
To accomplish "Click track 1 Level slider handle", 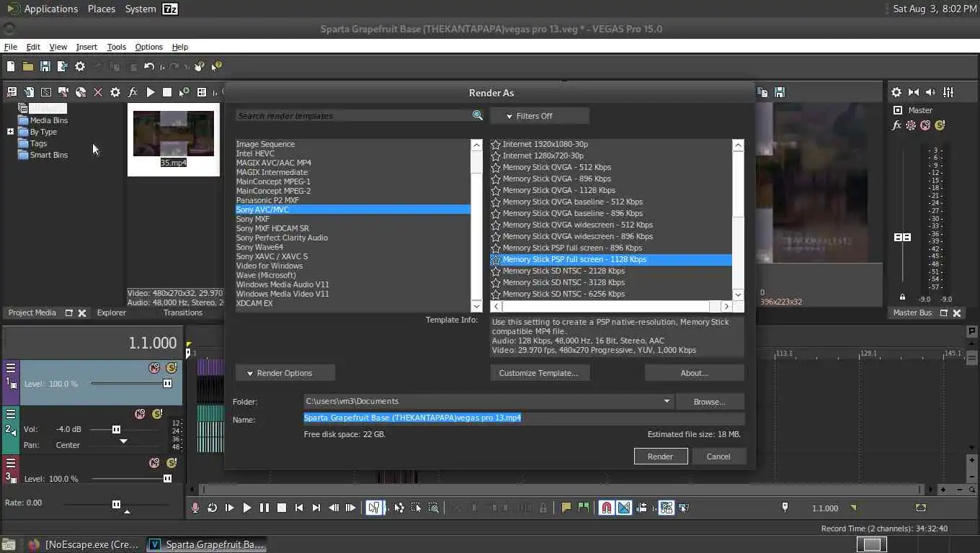I will [167, 384].
